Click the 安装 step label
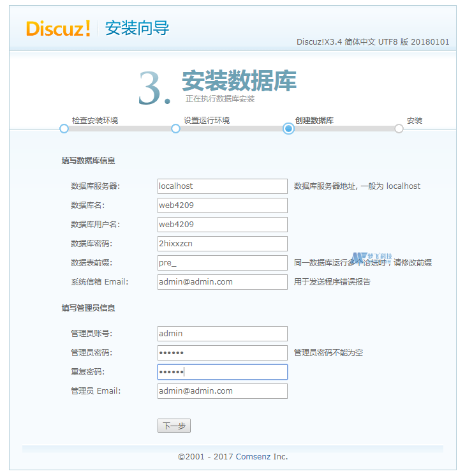465x476 pixels. click(415, 121)
